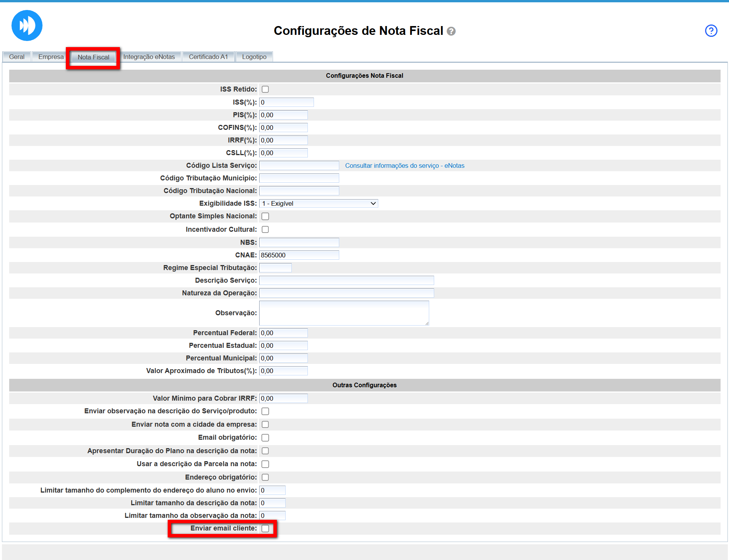Tick Email obrigatório checkbox
The width and height of the screenshot is (729, 560).
click(x=265, y=438)
